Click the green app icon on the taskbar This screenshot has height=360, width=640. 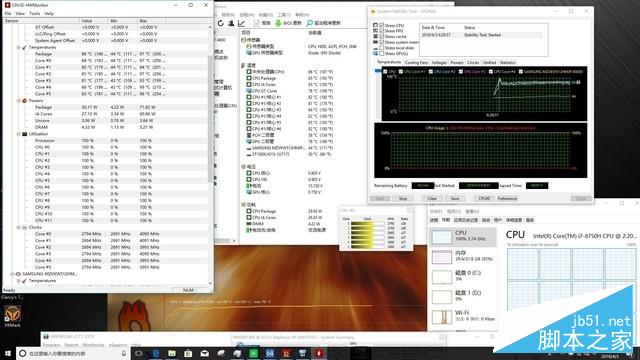tap(253, 353)
